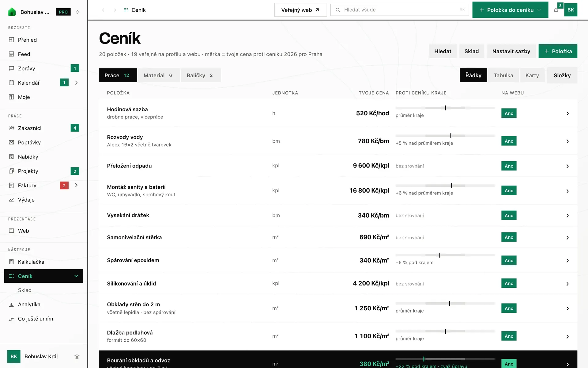Open Poptávky inquiries icon
588x368 pixels.
click(x=11, y=142)
